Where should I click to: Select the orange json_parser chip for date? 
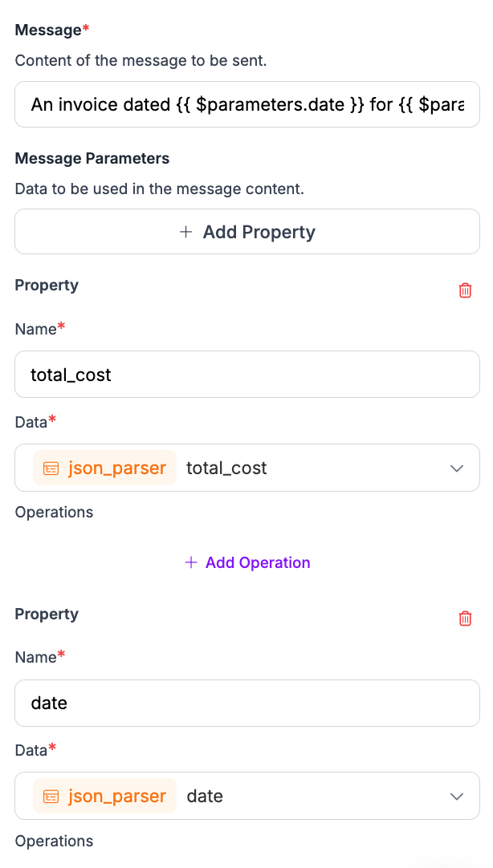104,796
